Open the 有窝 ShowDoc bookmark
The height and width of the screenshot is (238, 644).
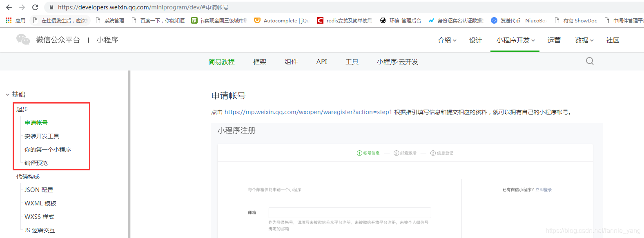click(x=575, y=20)
